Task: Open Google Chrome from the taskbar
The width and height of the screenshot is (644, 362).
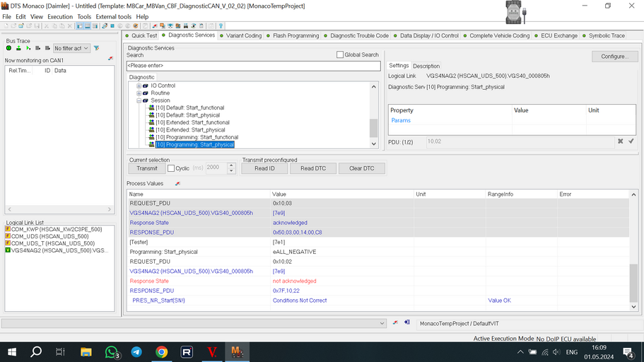Action: (161, 352)
